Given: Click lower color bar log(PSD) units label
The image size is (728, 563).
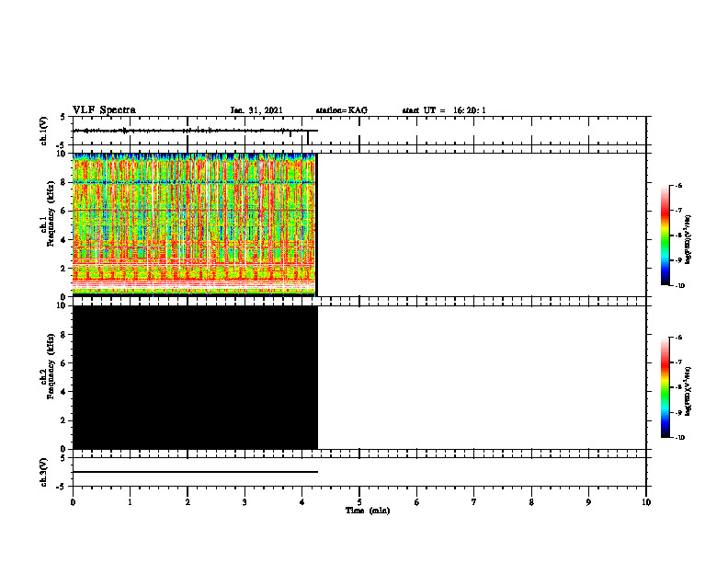Looking at the screenshot, I should point(688,392).
